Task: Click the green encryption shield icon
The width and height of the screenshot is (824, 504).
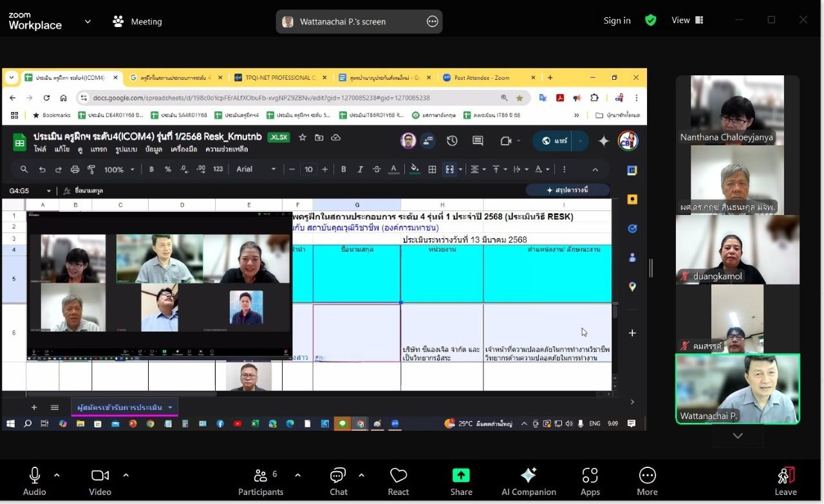Action: [x=651, y=20]
